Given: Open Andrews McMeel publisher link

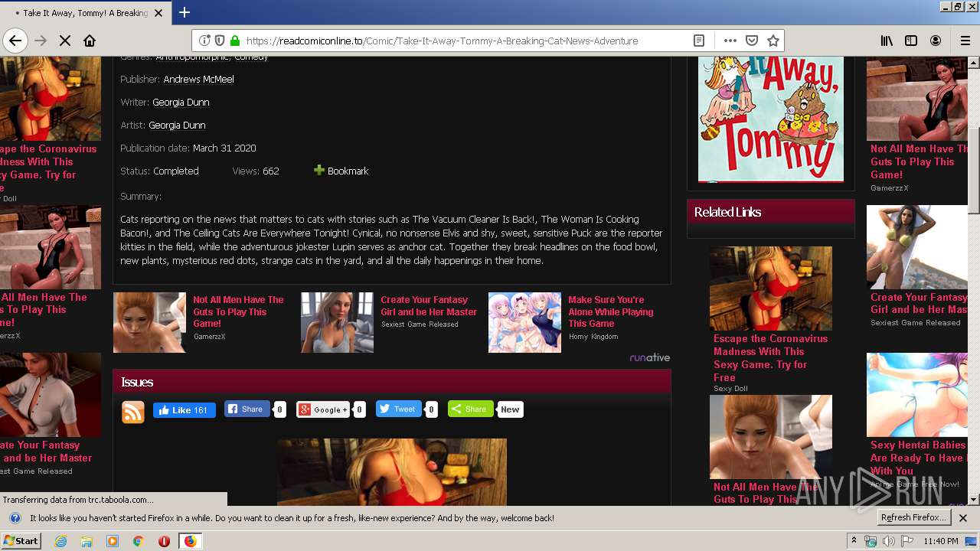Looking at the screenshot, I should (x=199, y=79).
